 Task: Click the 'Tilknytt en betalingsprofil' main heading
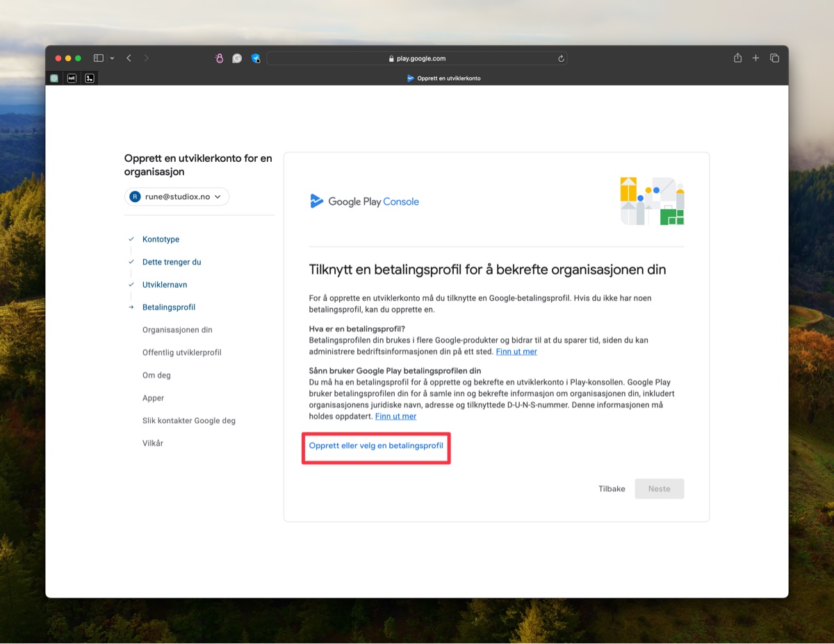(487, 270)
